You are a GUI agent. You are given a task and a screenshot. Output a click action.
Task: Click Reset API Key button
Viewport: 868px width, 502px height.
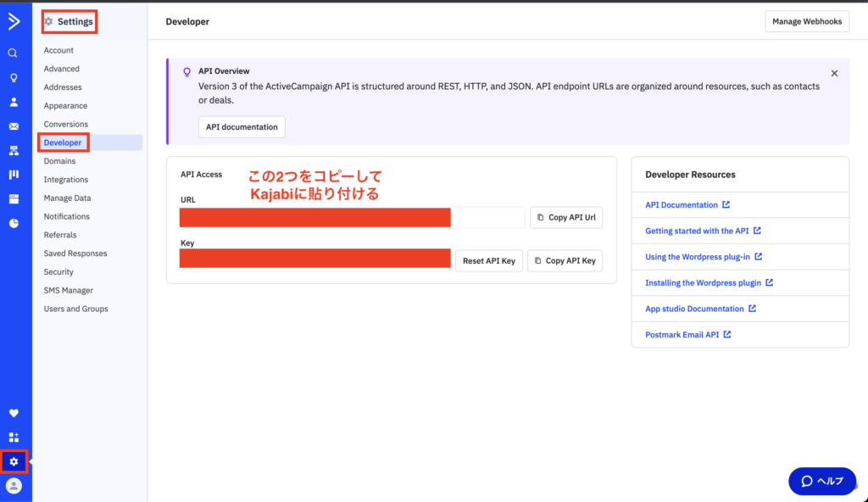[x=489, y=260]
